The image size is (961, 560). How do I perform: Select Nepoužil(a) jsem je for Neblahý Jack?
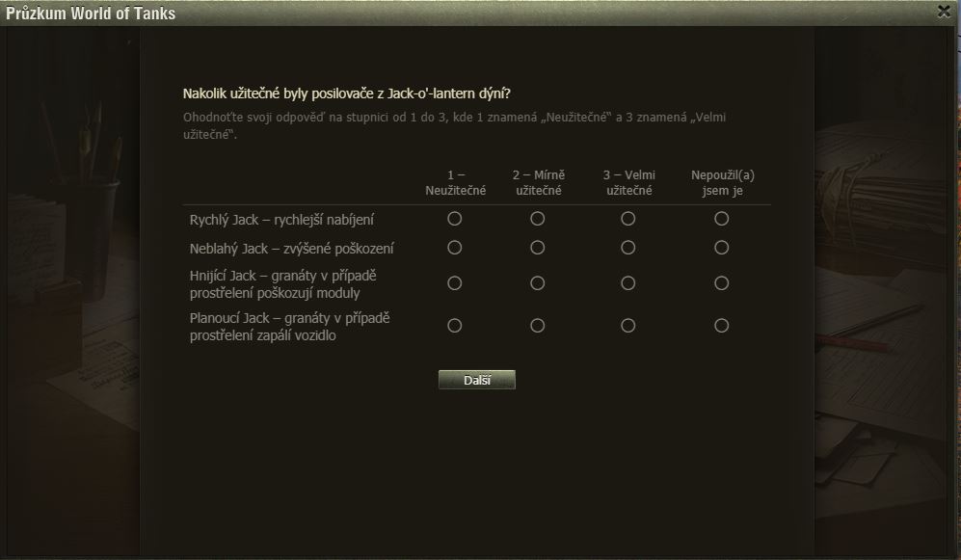click(x=721, y=248)
